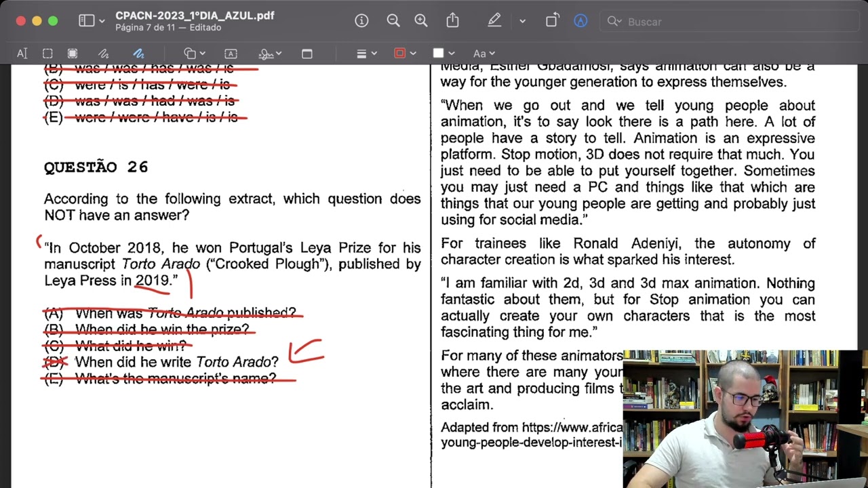Click option '(E) were / were / have / is / is'
This screenshot has width=868, height=488.
point(141,117)
